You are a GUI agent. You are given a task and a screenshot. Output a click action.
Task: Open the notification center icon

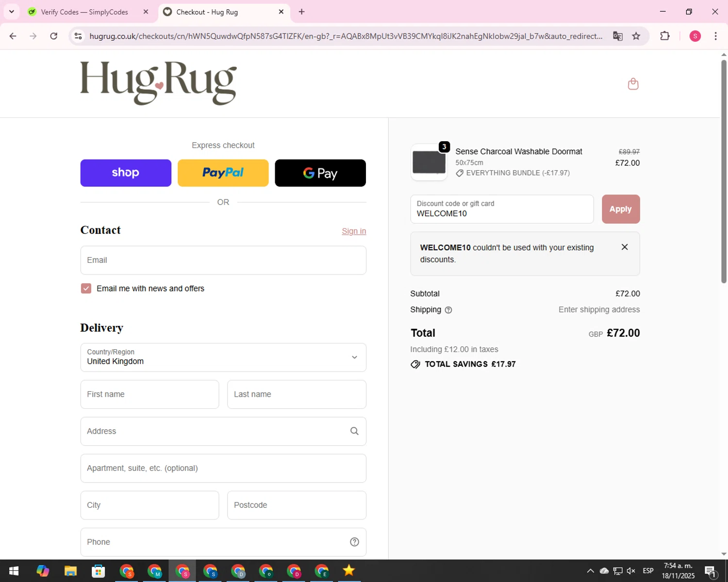coord(711,571)
